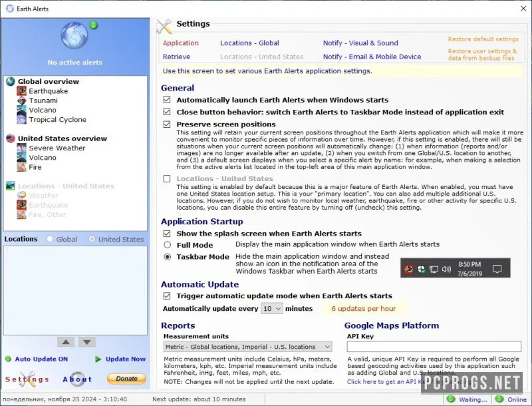Select the Global locations radio button
532x406 pixels.
(50, 239)
